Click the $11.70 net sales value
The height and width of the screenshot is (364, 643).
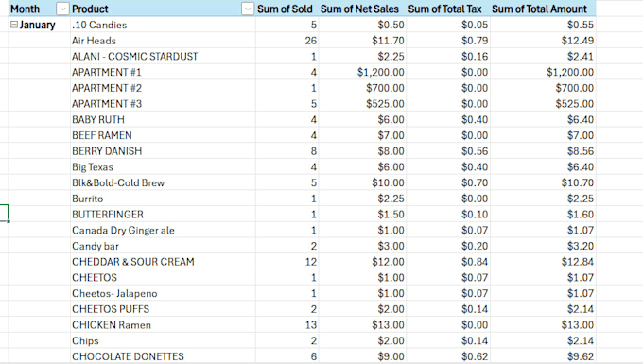(388, 41)
